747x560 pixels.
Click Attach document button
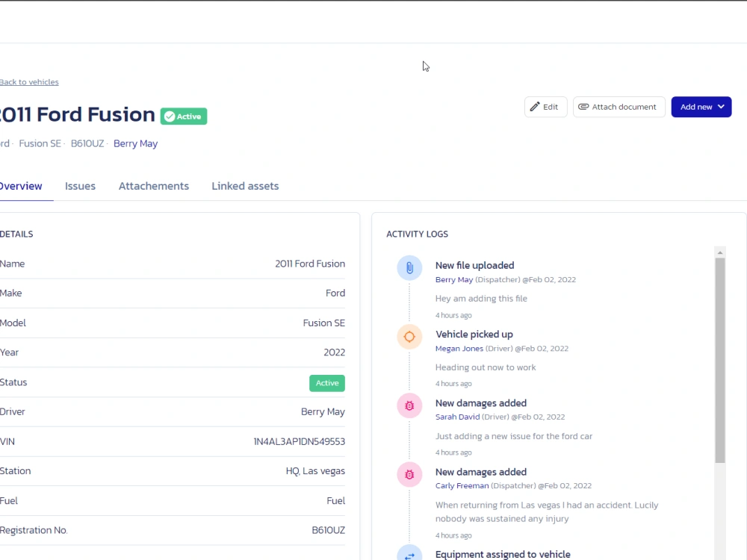(619, 107)
